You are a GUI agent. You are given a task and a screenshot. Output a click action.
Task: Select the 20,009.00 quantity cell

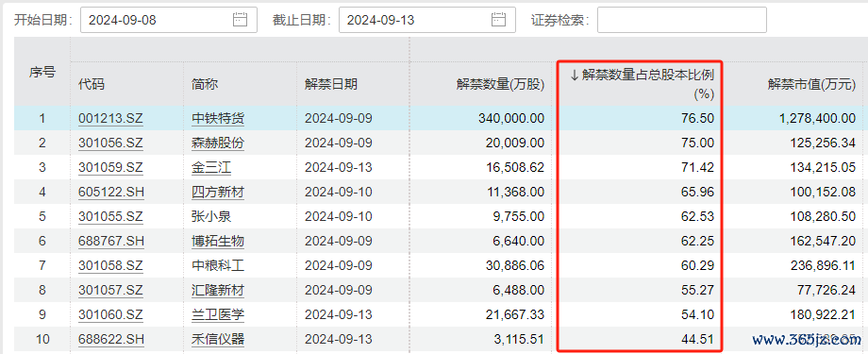[x=515, y=143]
